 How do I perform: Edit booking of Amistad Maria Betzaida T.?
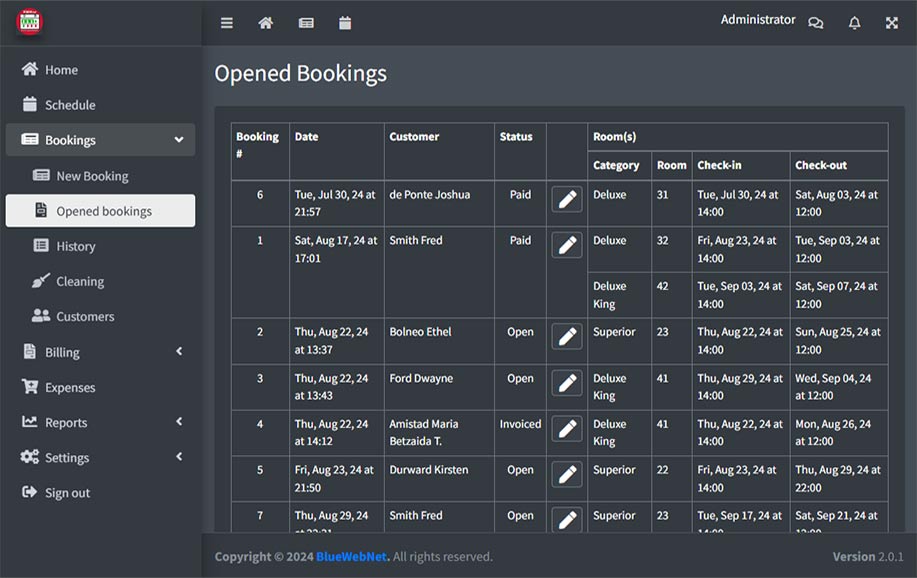(x=567, y=428)
